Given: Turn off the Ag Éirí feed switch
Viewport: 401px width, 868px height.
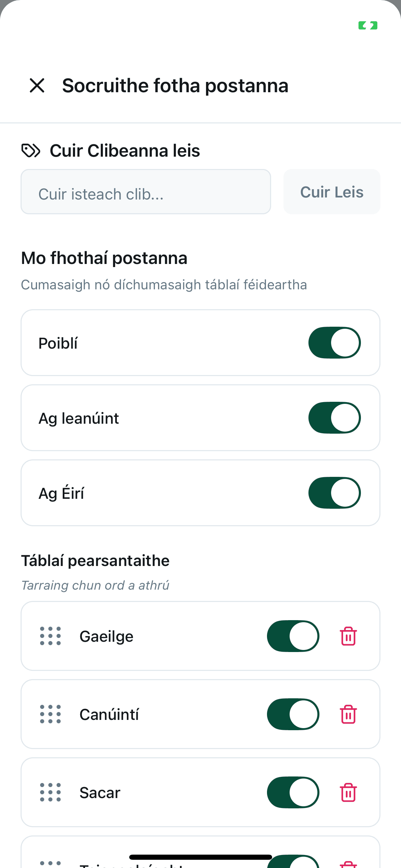Looking at the screenshot, I should tap(335, 493).
